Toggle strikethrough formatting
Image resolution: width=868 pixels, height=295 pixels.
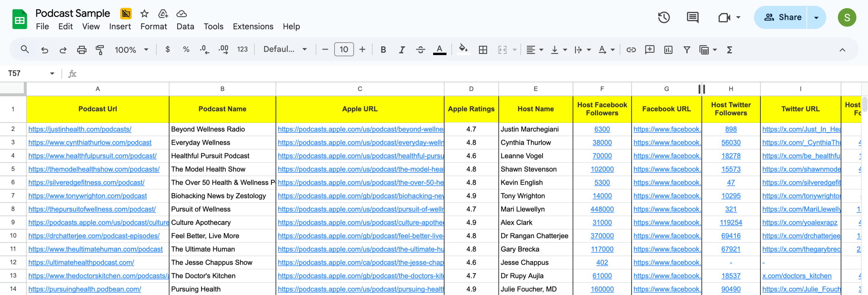(x=420, y=50)
